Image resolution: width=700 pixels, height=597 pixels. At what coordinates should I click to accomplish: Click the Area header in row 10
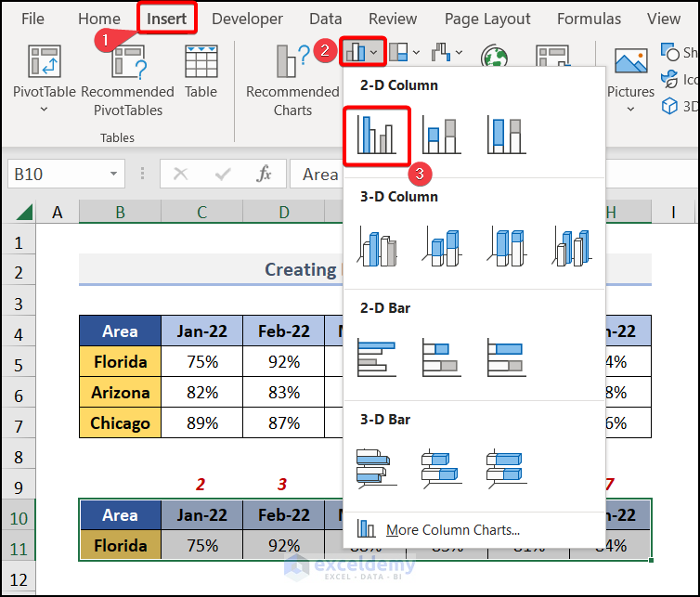tap(120, 515)
